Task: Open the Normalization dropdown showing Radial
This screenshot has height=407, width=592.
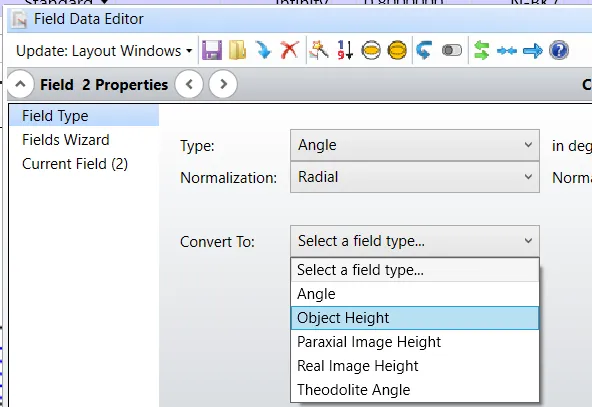Action: click(415, 177)
